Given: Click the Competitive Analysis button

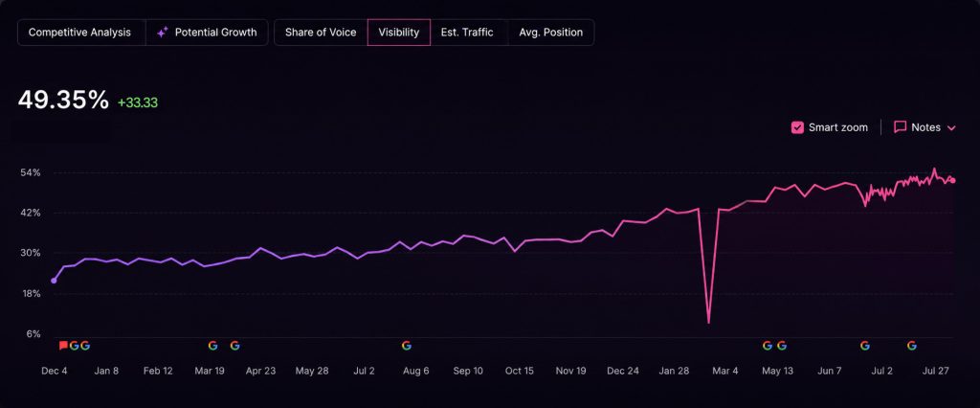Looking at the screenshot, I should (80, 33).
